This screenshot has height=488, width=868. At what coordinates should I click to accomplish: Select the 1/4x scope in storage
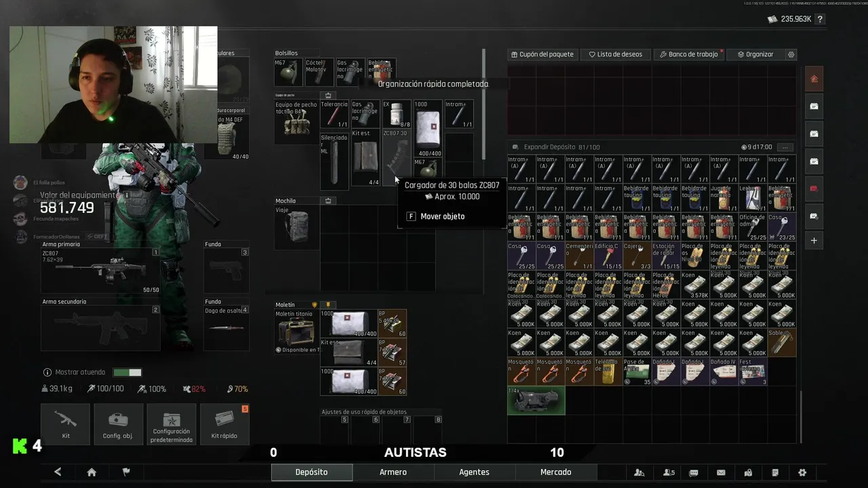(536, 400)
